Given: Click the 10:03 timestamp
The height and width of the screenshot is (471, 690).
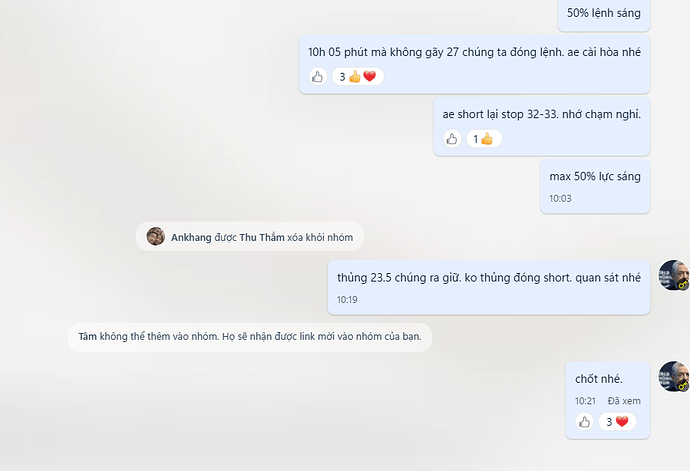Looking at the screenshot, I should click(x=560, y=198).
